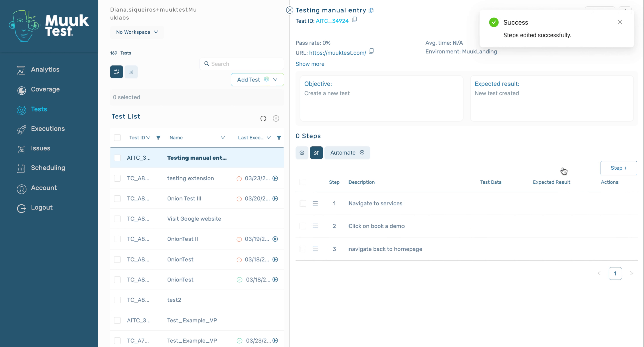Go to next steps page
Screen dimensions: 644x347
[x=631, y=273]
